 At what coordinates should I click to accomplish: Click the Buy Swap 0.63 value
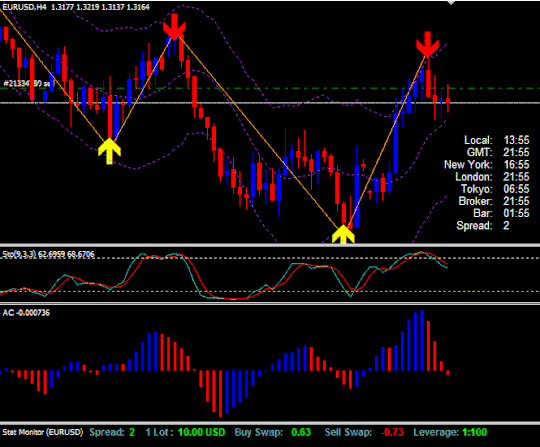pos(273,432)
